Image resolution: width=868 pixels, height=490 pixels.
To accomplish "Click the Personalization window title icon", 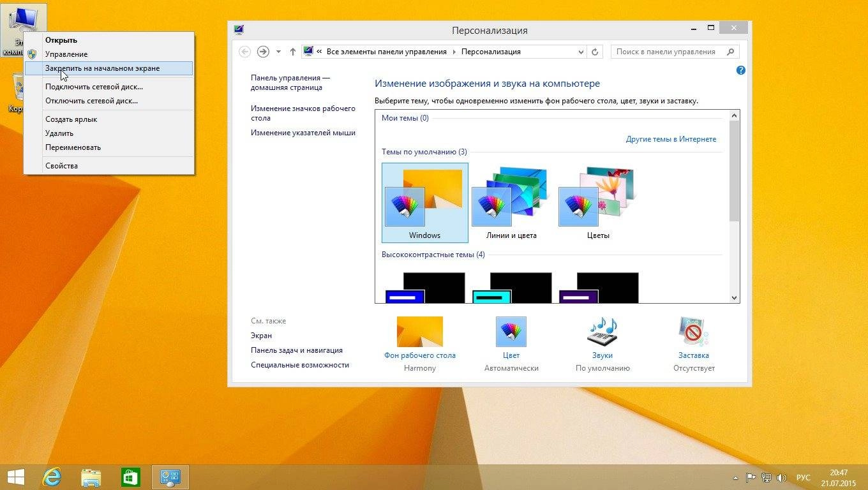I will [239, 29].
